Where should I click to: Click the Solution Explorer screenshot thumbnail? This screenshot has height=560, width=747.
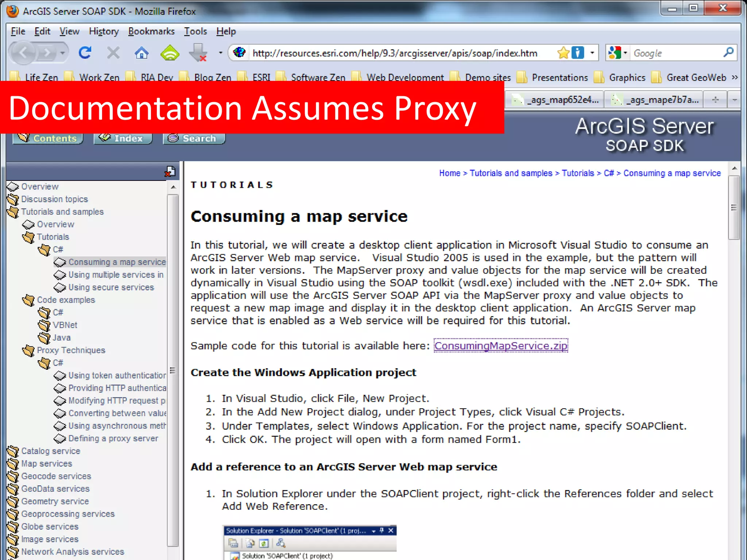click(310, 542)
